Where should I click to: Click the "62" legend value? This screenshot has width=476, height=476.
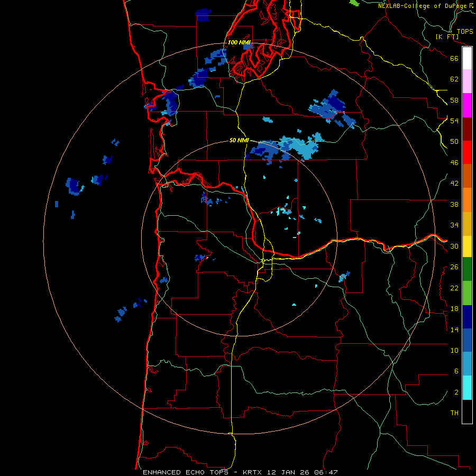(454, 79)
